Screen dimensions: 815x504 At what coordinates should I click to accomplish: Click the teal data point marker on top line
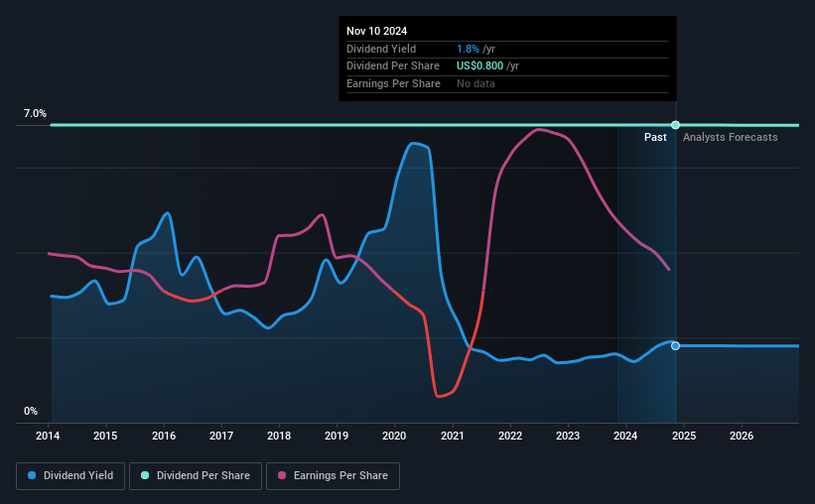(675, 125)
